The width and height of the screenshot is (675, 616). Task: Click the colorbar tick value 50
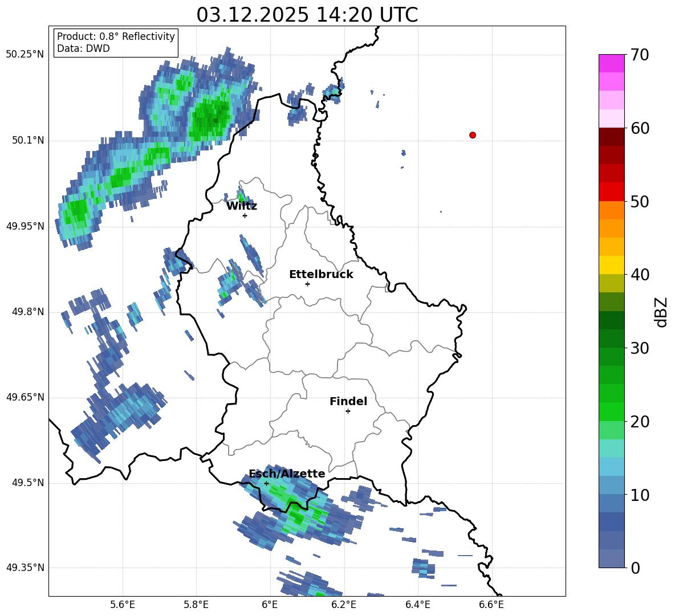pos(640,201)
